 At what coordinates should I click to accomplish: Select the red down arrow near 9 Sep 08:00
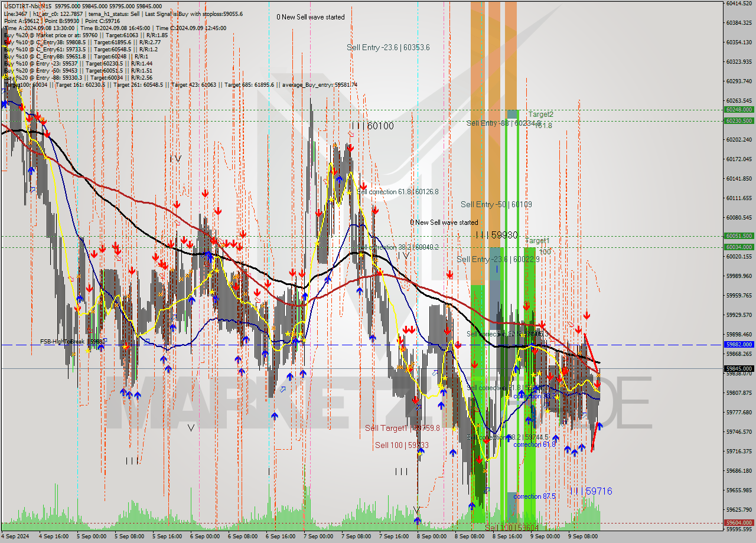pos(587,316)
